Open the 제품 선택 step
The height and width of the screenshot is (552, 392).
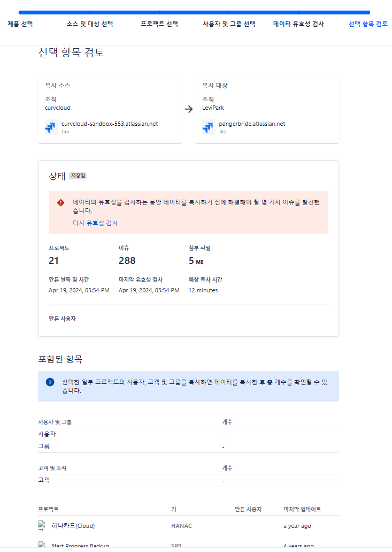point(20,24)
